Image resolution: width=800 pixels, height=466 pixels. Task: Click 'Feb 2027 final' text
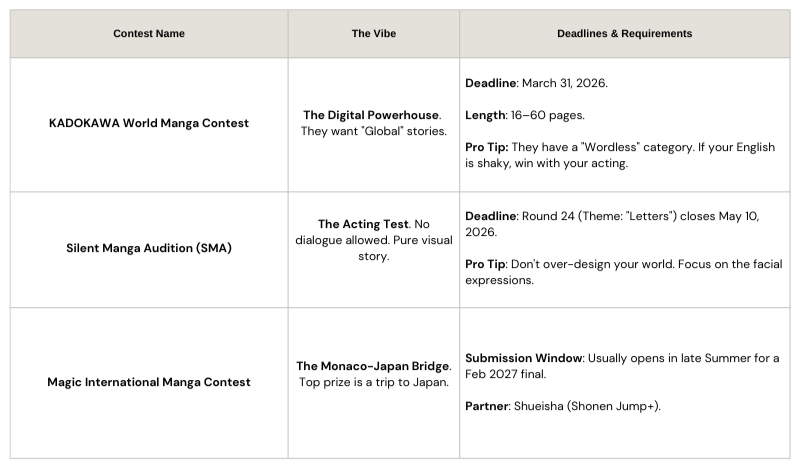click(505, 374)
